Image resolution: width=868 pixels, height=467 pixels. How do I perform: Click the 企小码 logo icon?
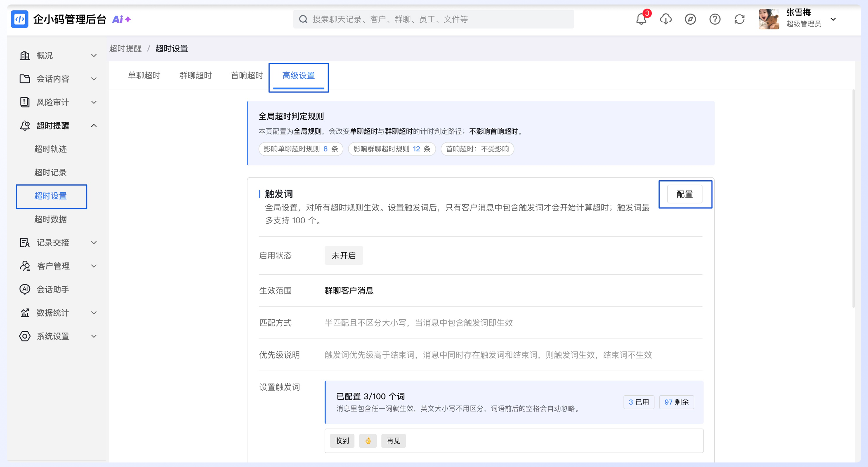click(19, 19)
